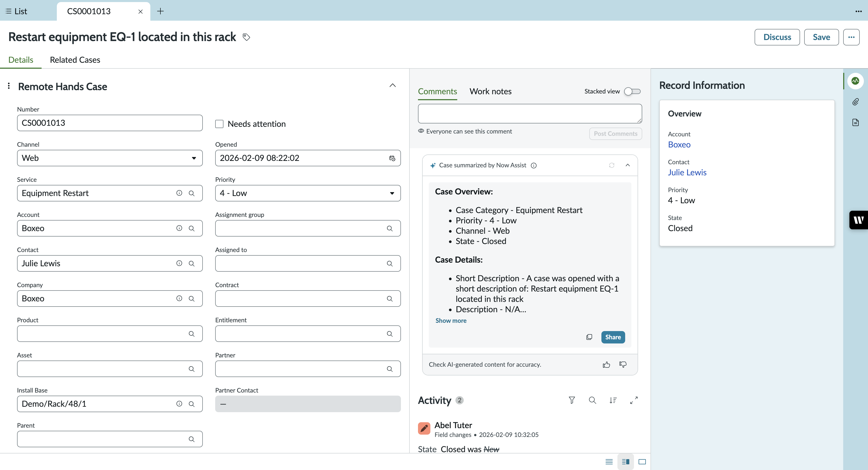Open the Activity filter funnel icon
868x470 pixels.
(x=572, y=400)
